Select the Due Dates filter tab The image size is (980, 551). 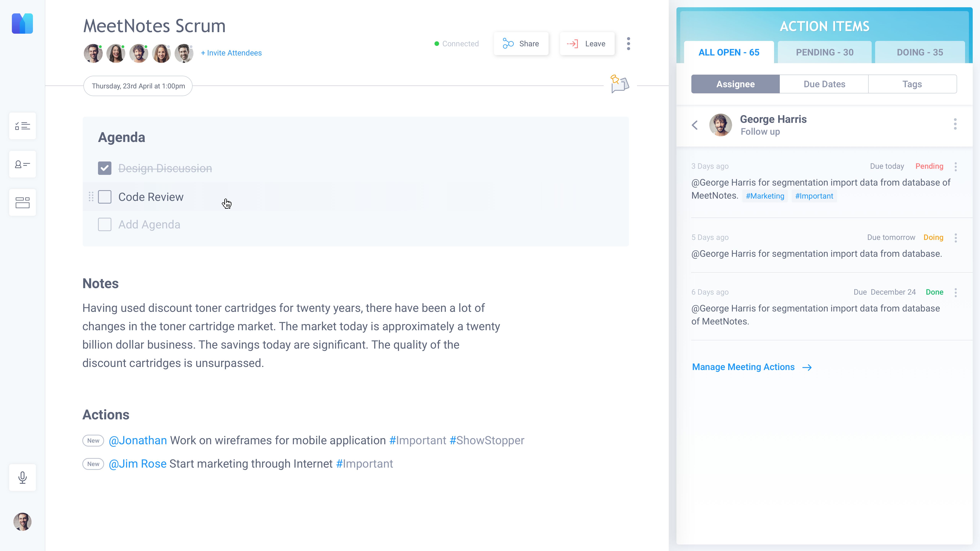(824, 84)
